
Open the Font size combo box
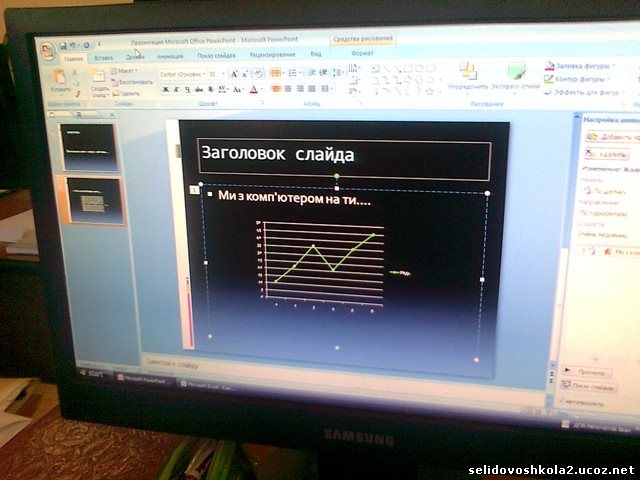(216, 74)
